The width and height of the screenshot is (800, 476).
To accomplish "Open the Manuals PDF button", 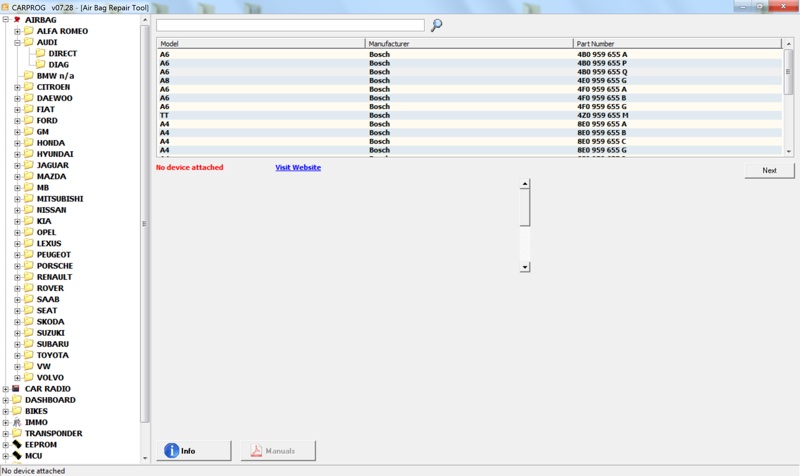I will click(278, 451).
